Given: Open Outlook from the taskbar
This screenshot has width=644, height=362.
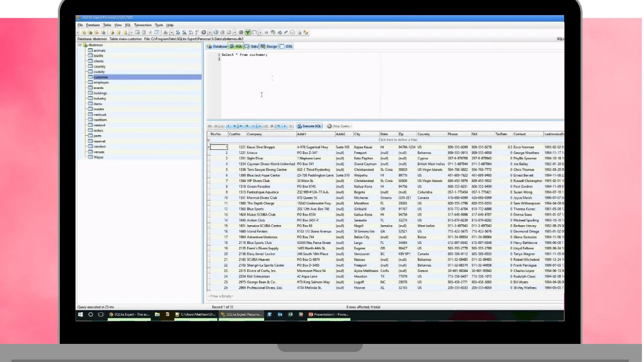Looking at the screenshot, I should coord(280,315).
